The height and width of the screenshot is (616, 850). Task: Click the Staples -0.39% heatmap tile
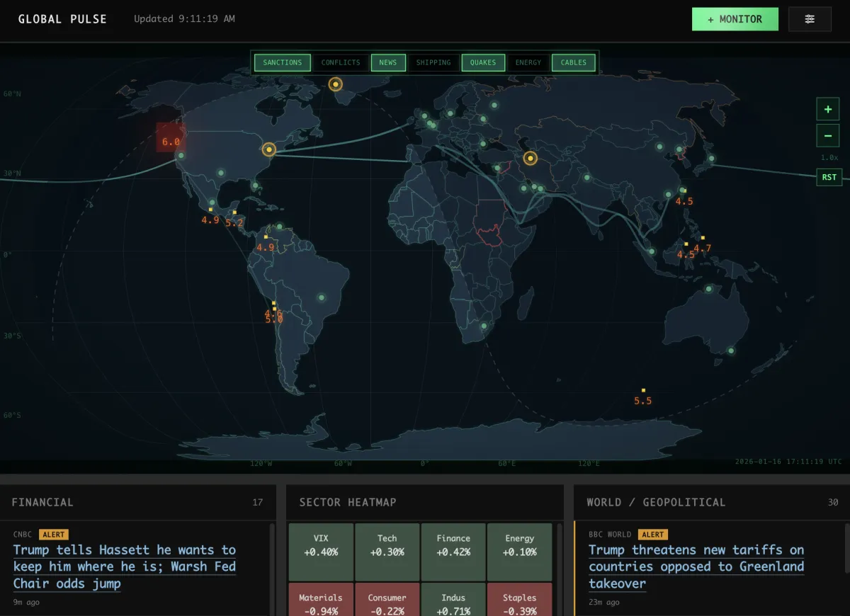coord(520,600)
